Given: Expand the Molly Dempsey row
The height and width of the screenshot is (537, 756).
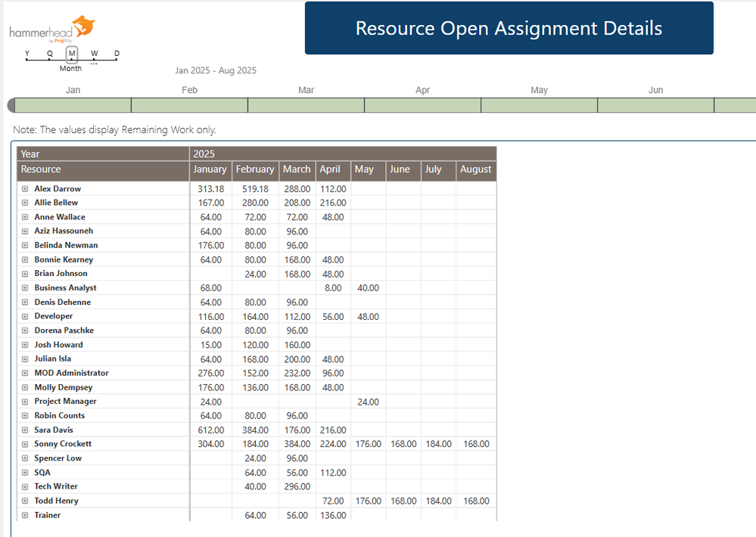Looking at the screenshot, I should 25,387.
